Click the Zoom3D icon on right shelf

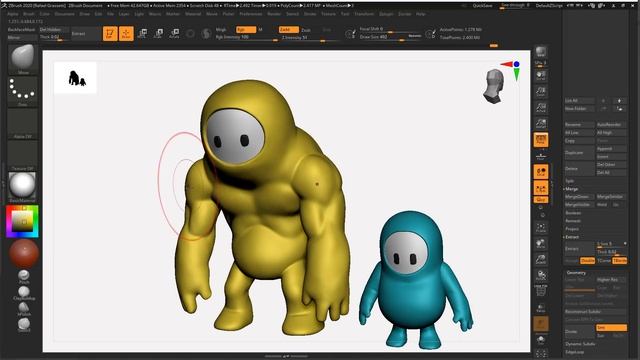coord(541,260)
